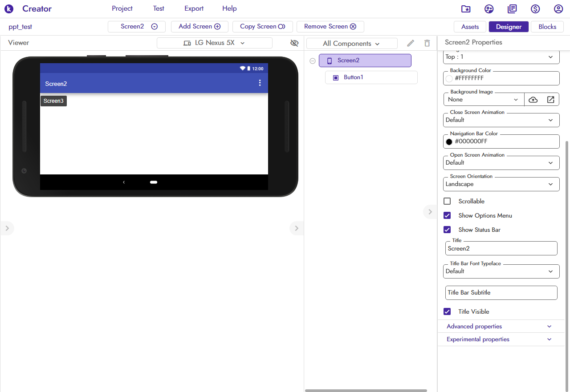Screen dimensions: 570x392
Task: Open the Background Image None dropdown
Action: [484, 100]
